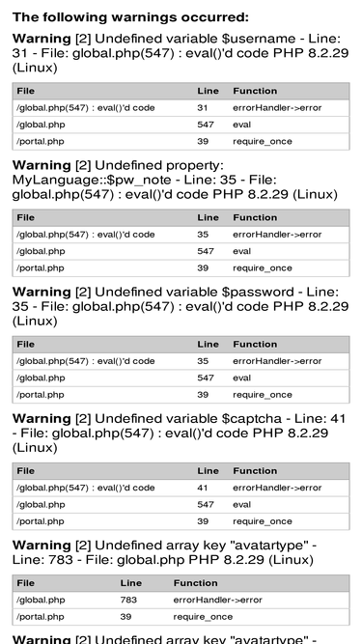Select the $password undefined variable warning
The image size is (362, 644).
coord(181,306)
